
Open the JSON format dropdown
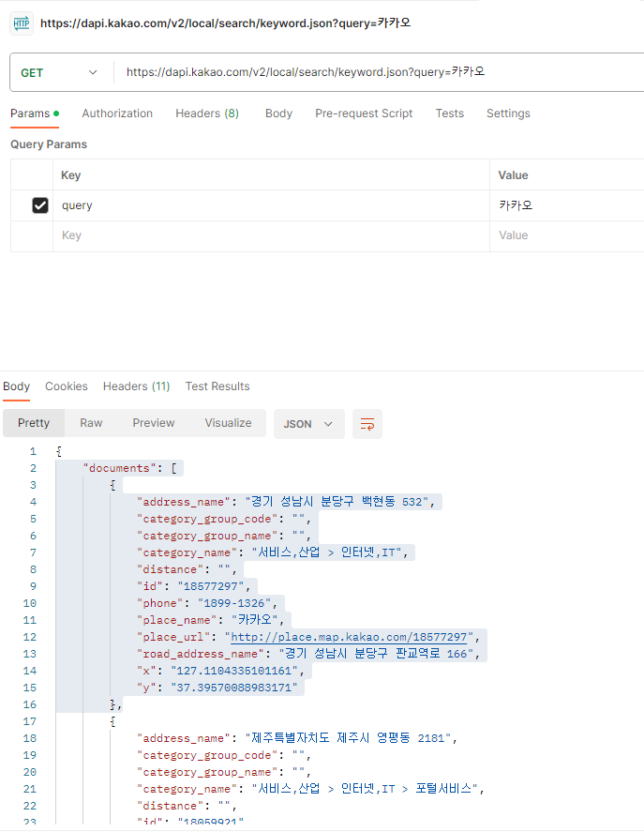[x=308, y=424]
